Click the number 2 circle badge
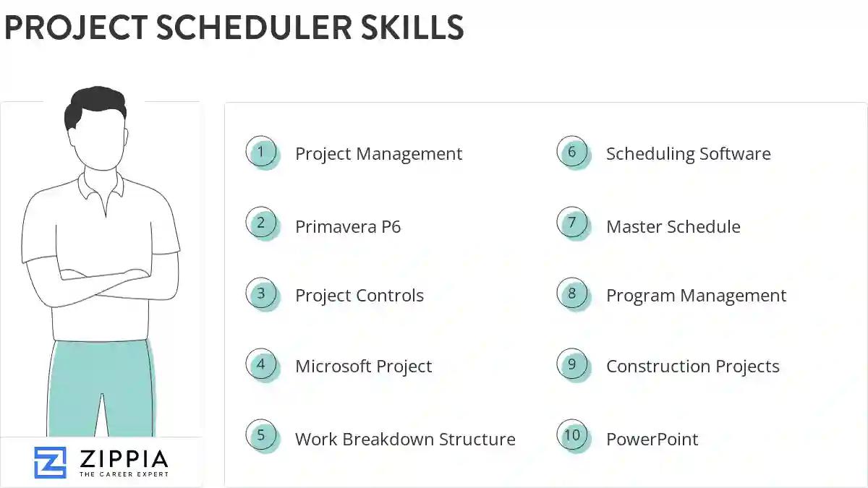This screenshot has height=488, width=868. 261,223
